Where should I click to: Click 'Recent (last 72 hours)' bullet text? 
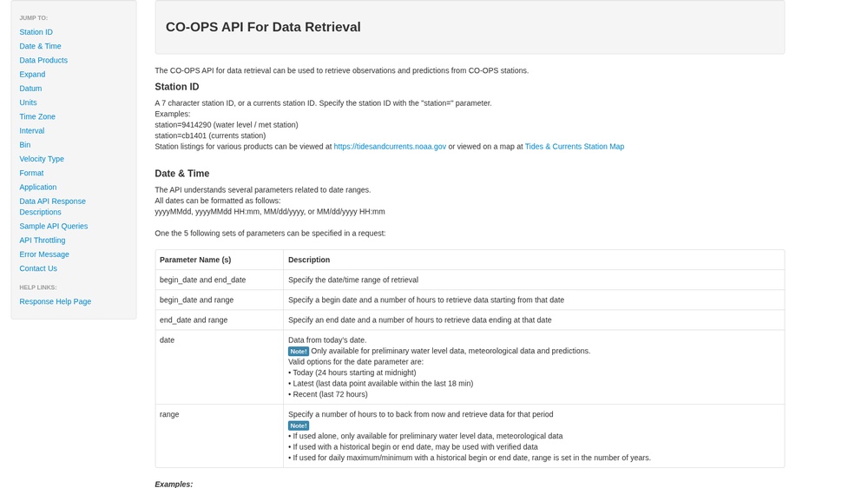(330, 394)
